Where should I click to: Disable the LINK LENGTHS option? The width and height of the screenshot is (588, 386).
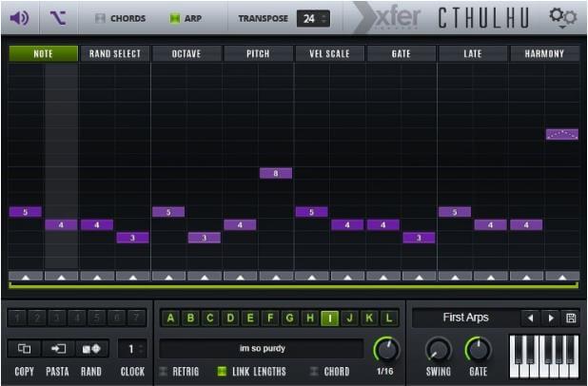(222, 372)
